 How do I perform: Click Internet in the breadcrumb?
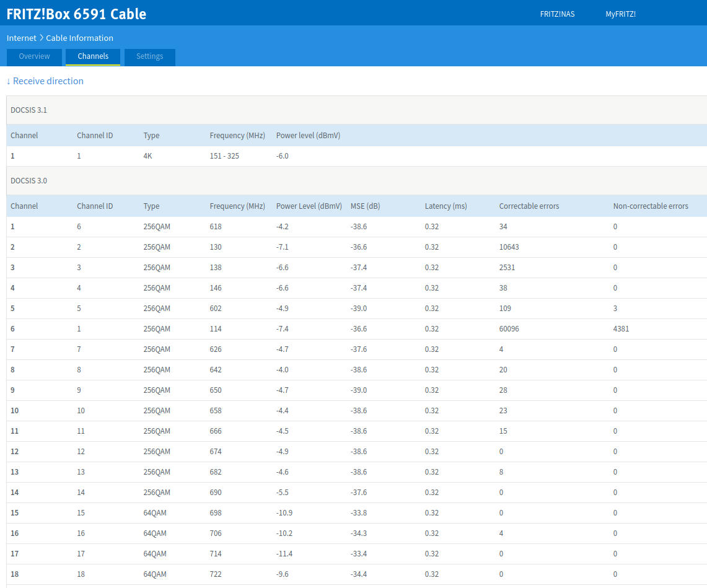click(x=21, y=38)
